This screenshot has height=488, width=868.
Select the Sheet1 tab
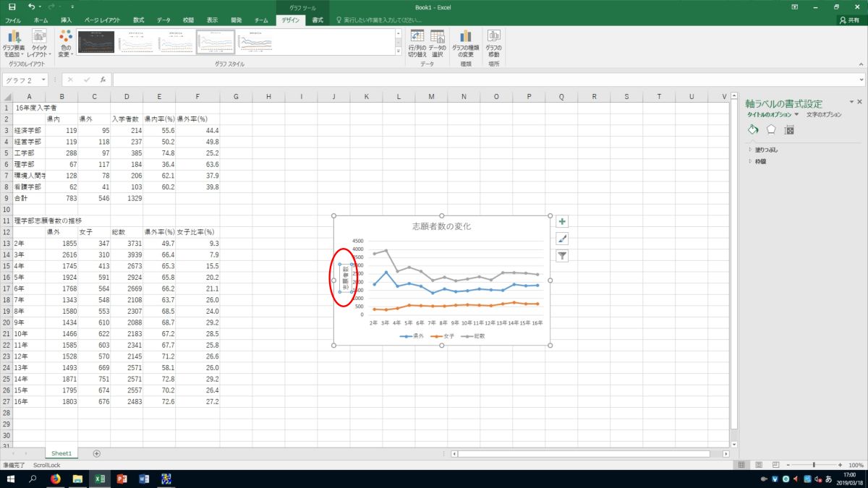point(61,453)
